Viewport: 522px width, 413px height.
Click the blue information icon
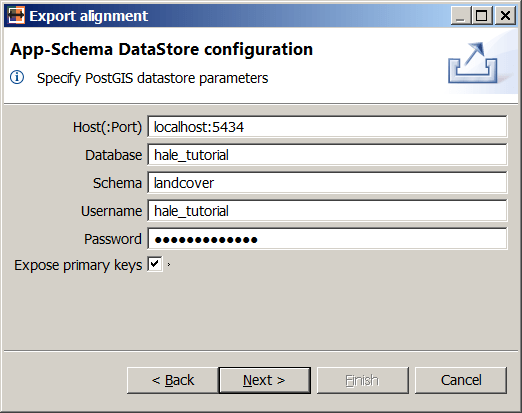[17, 77]
